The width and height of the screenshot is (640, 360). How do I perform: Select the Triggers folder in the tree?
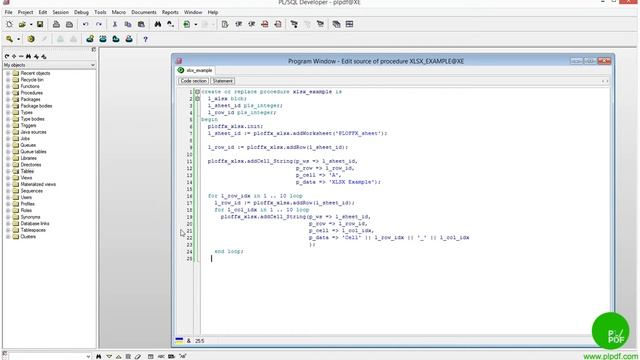tap(28, 126)
